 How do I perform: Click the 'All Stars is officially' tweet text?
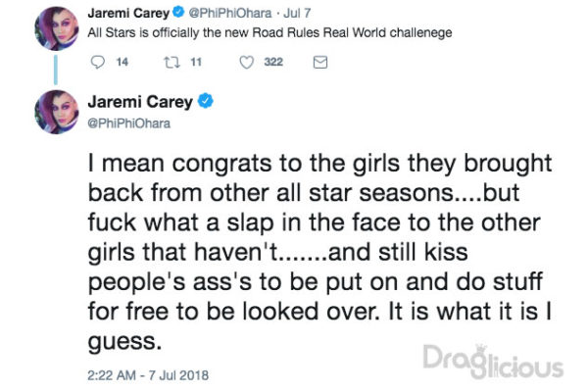(x=269, y=33)
